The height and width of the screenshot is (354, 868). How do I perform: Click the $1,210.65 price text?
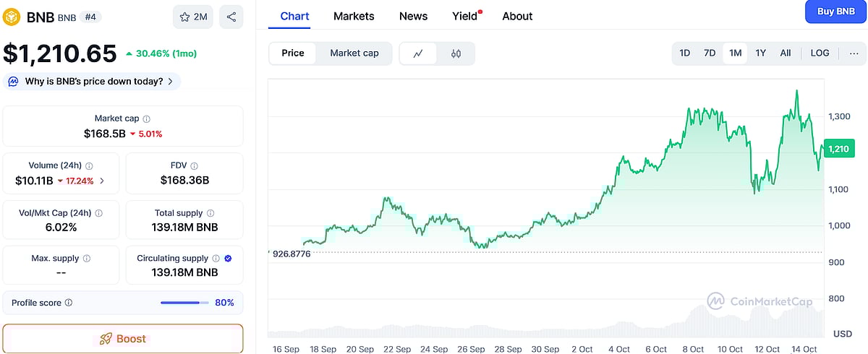click(60, 54)
